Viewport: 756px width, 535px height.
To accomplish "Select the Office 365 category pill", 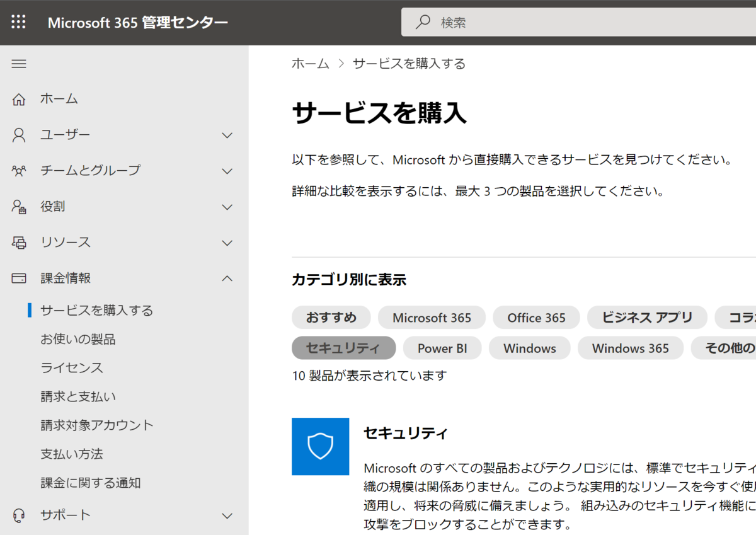I will [x=537, y=318].
